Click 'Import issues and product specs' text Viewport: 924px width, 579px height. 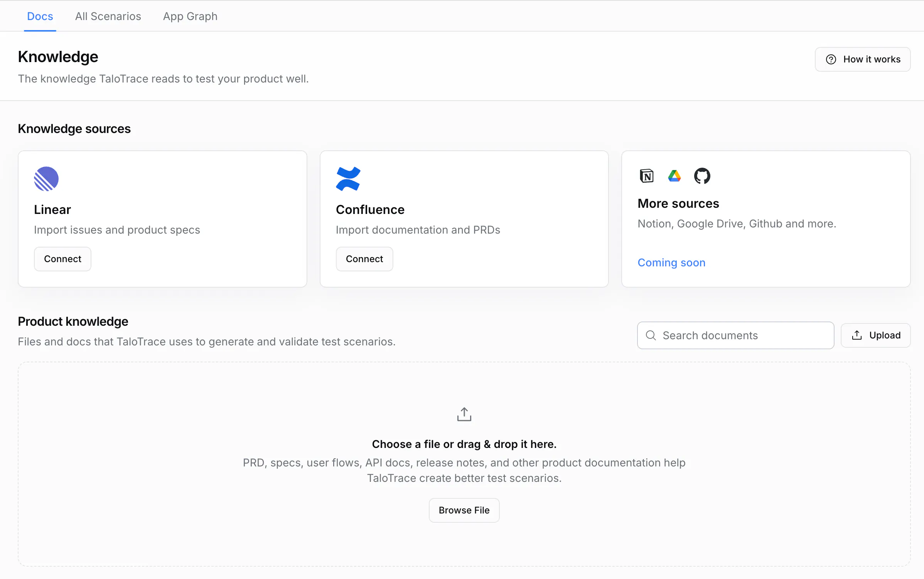point(117,230)
